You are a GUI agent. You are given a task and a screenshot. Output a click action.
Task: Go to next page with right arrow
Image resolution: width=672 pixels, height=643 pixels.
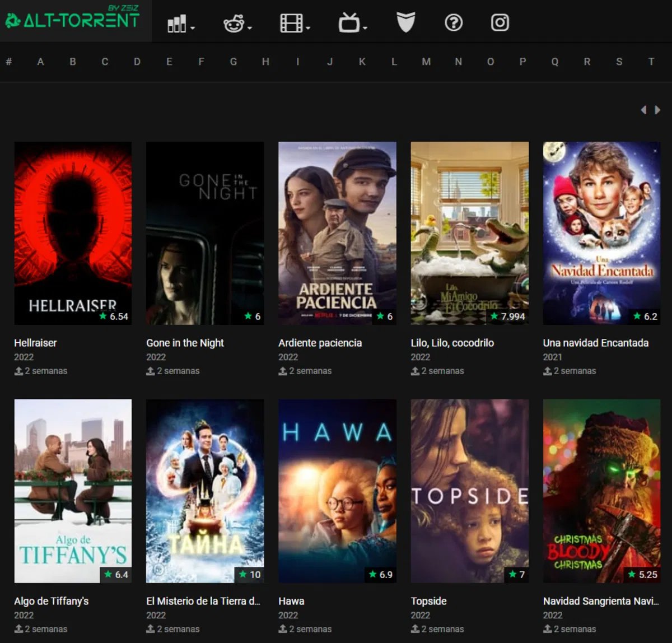(657, 110)
